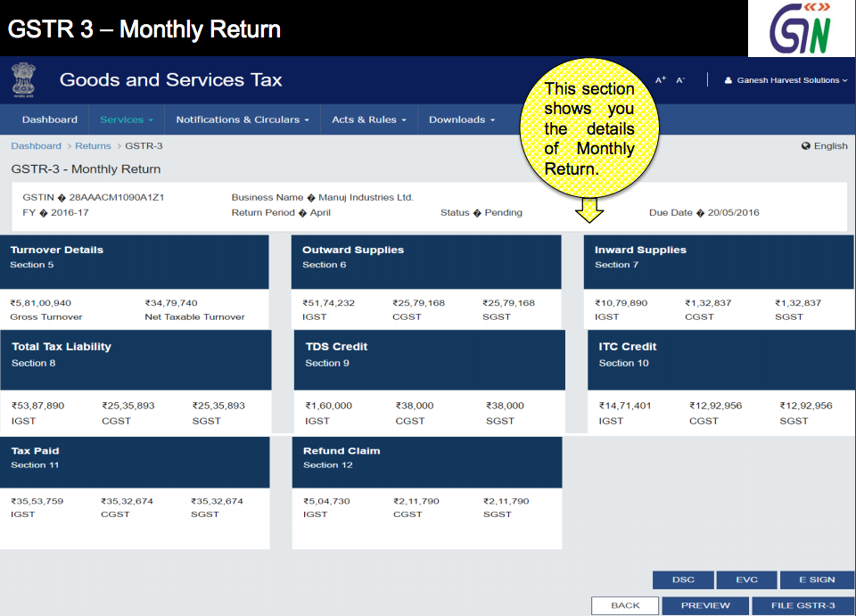Select Returns in the breadcrumb
Screen dimensions: 856x616
point(93,145)
